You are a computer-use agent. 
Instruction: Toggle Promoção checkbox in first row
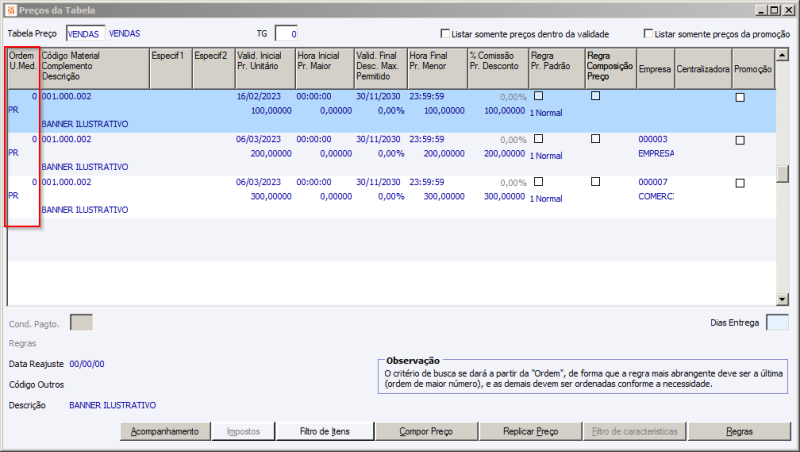pos(740,98)
